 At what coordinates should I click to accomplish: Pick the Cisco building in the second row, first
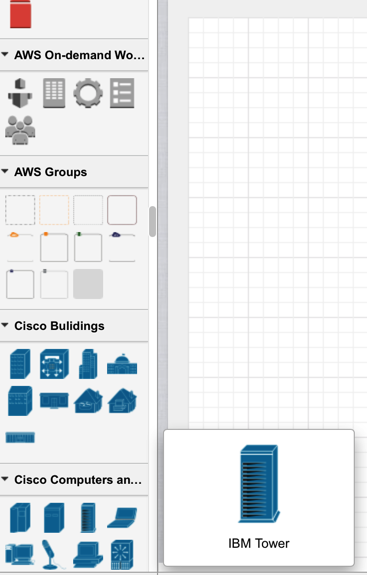pos(20,401)
